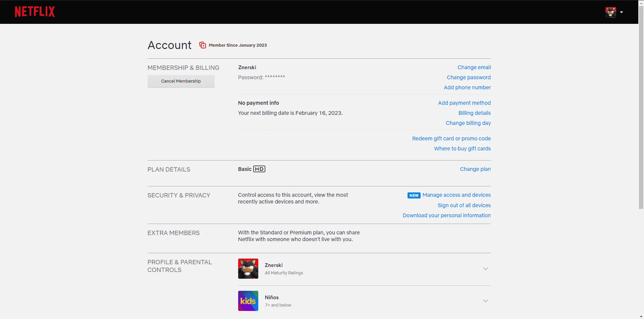The image size is (644, 319).
Task: Click Add payment method
Action: click(464, 103)
